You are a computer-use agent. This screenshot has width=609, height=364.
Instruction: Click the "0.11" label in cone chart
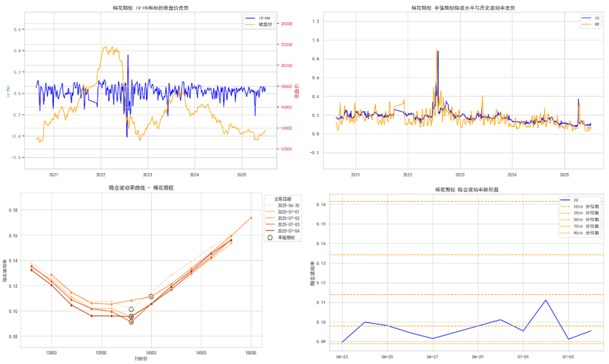(321, 302)
